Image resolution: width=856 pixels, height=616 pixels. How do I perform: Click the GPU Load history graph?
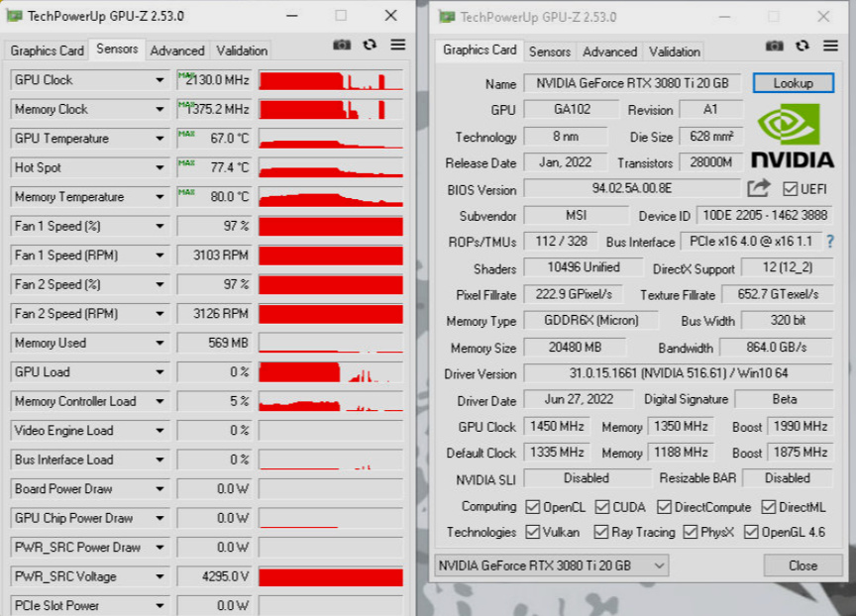point(331,372)
